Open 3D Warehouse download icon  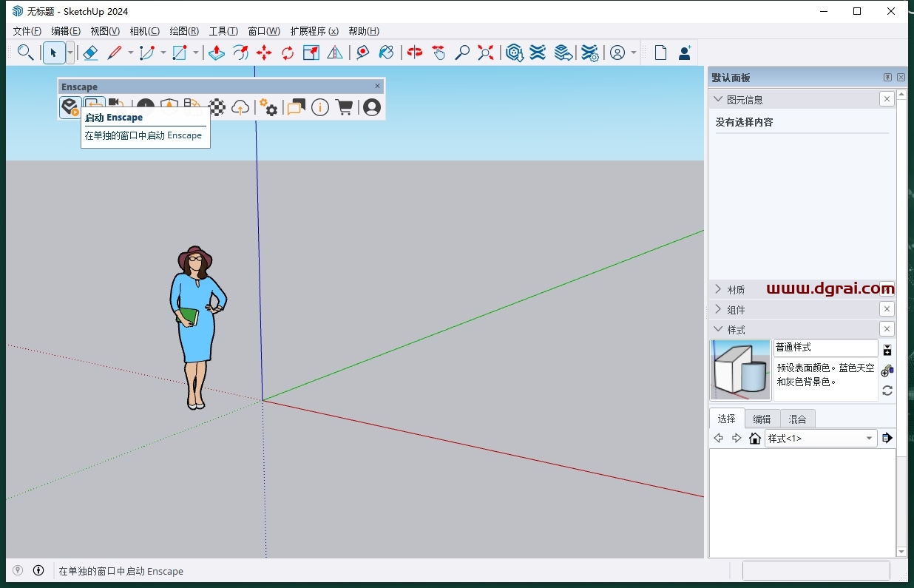514,53
